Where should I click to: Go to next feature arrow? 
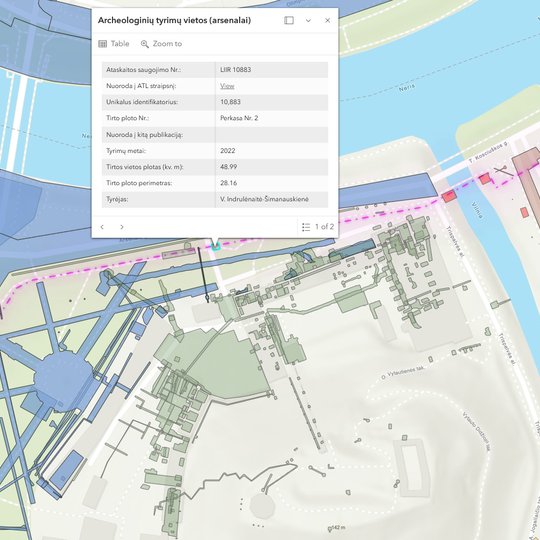click(x=122, y=227)
